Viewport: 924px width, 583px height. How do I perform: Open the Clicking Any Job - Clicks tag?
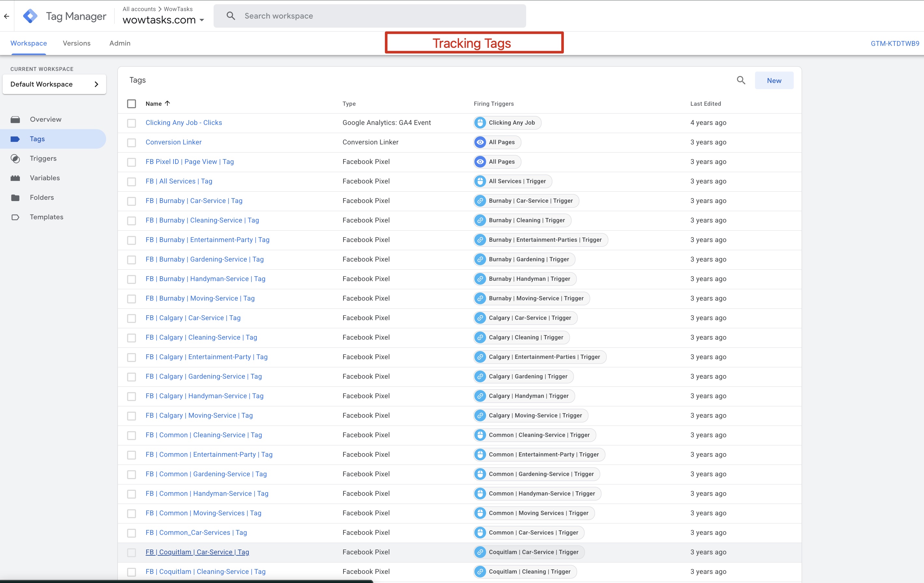click(x=183, y=123)
